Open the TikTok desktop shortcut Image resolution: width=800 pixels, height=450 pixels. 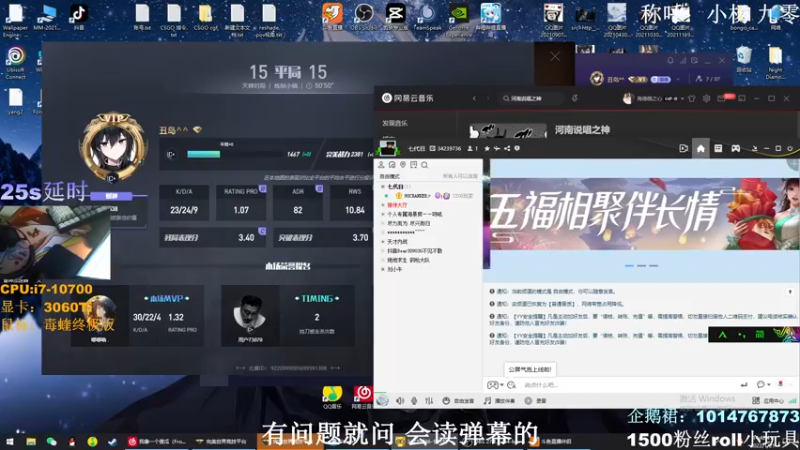(x=78, y=16)
